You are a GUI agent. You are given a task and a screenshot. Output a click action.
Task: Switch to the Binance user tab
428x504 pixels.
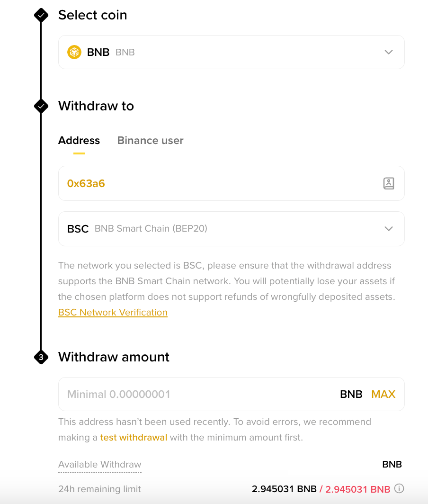click(150, 141)
